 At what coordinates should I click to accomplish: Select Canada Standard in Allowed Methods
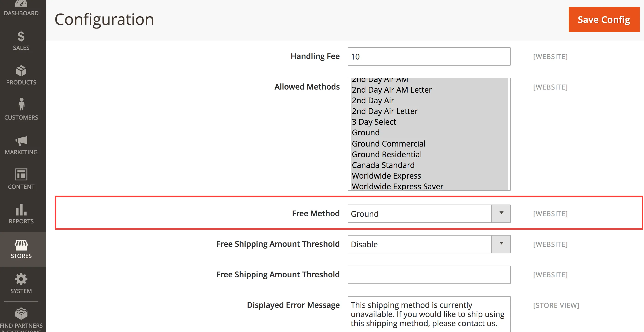pos(383,165)
